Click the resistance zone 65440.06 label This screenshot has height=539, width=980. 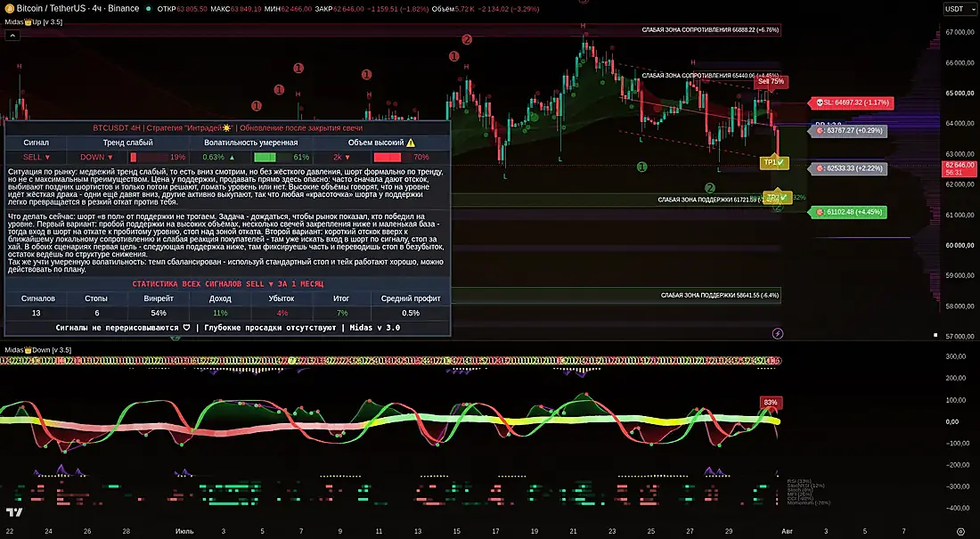pos(711,76)
